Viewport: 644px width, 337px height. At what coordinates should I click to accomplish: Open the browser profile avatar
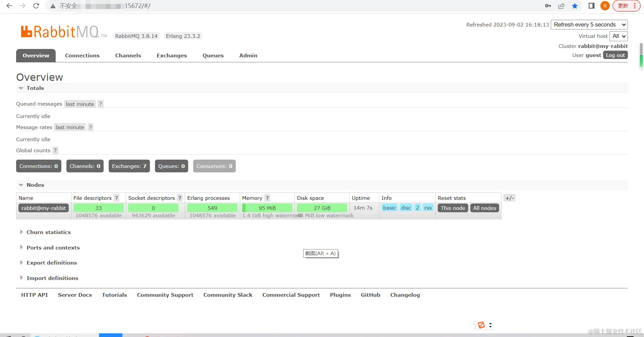(x=605, y=6)
